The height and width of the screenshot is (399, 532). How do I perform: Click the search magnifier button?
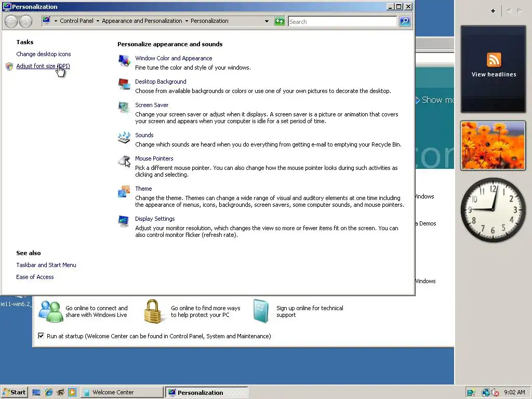click(x=405, y=21)
